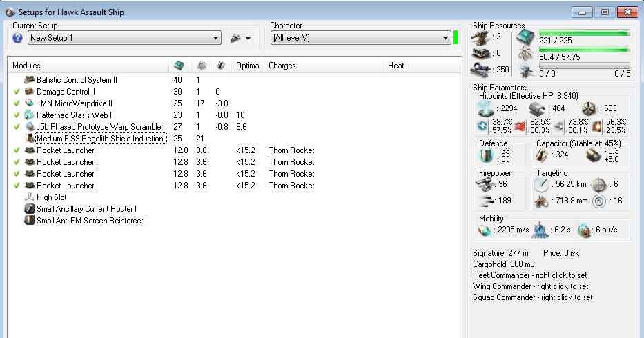The width and height of the screenshot is (644, 338).
Task: Click the turret hardpoints icon in Ship Resources
Action: (480, 38)
